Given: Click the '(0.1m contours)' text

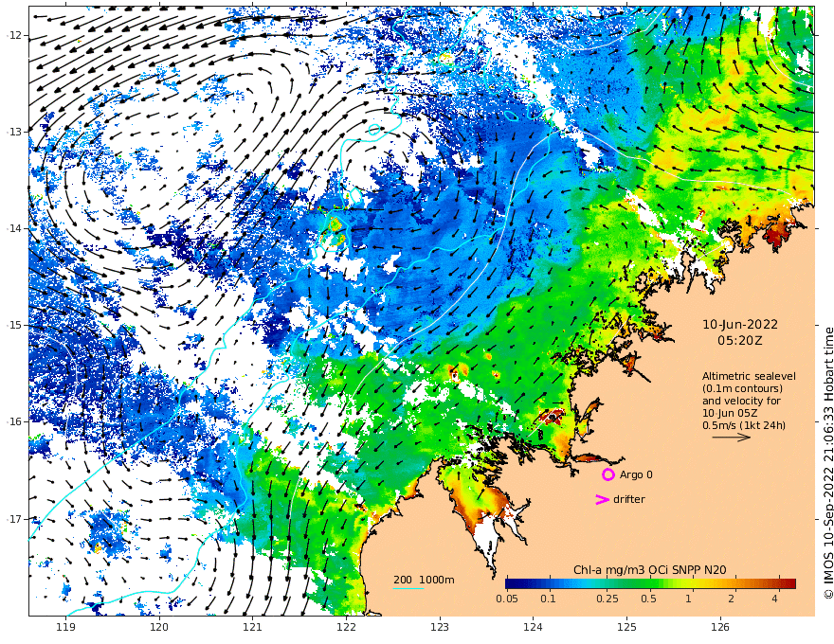Looking at the screenshot, I should click(x=742, y=388).
